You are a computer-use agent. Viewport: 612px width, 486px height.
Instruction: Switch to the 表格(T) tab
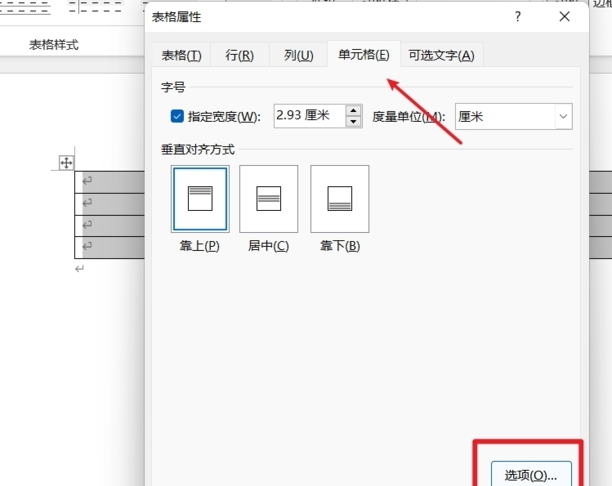tap(181, 55)
